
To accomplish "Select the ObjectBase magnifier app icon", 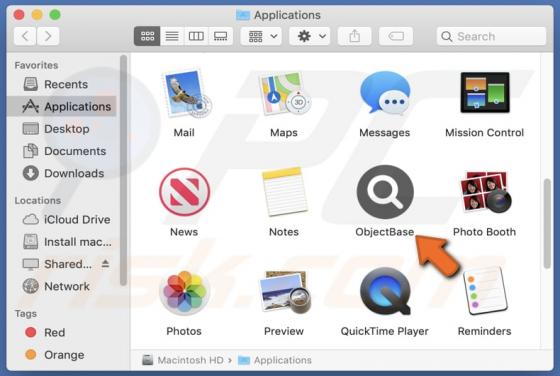I will pos(385,192).
